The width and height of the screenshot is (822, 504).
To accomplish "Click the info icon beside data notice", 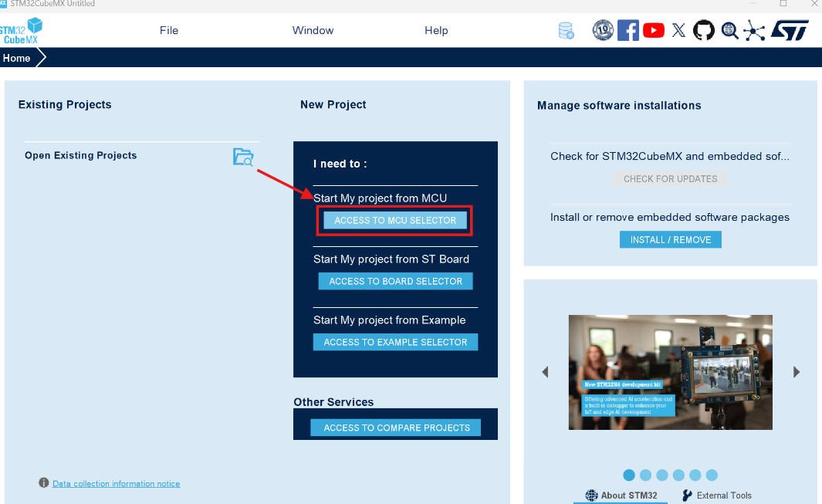I will point(43,482).
